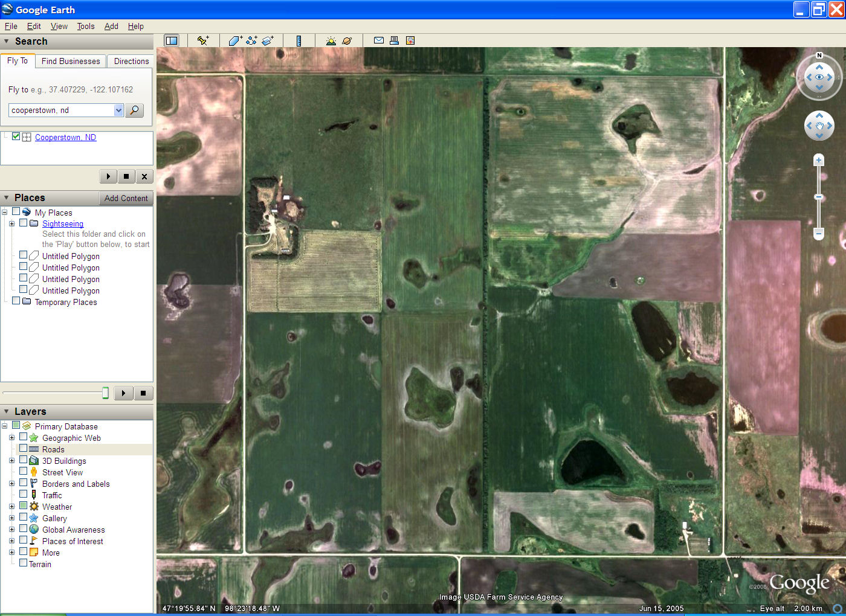
Task: Open the Sightseeing link
Action: [63, 223]
